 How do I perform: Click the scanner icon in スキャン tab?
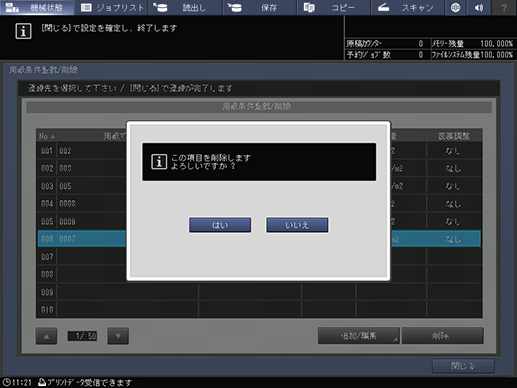[x=383, y=7]
